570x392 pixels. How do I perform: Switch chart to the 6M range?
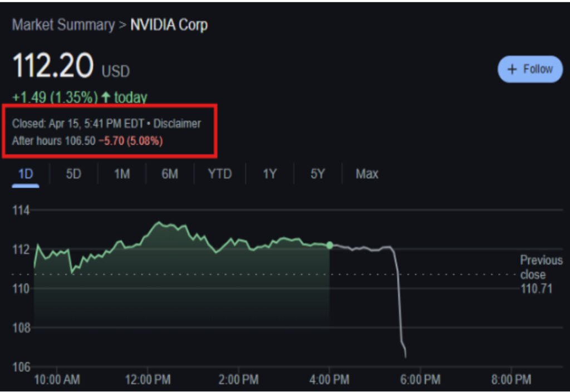click(x=170, y=174)
